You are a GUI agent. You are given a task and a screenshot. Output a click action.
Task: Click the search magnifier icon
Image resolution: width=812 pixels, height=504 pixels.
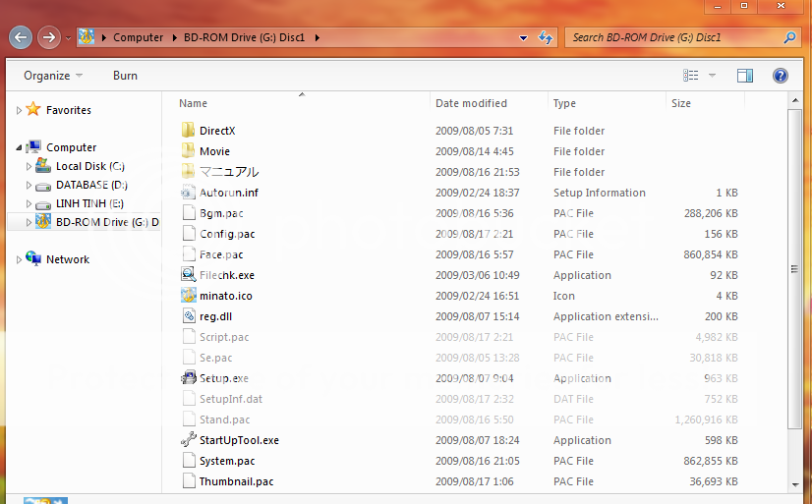[789, 38]
